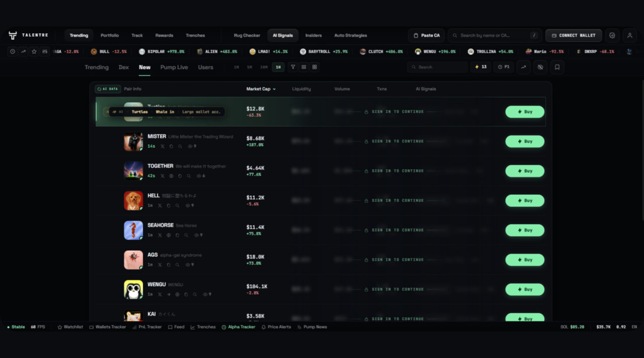Switch to the Pump Live sub-tab

coord(174,67)
